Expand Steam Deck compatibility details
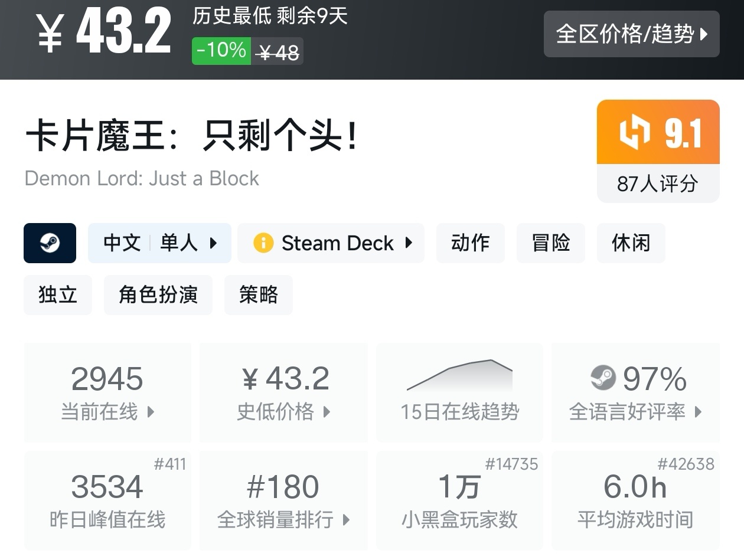The width and height of the screenshot is (744, 560). tap(331, 243)
